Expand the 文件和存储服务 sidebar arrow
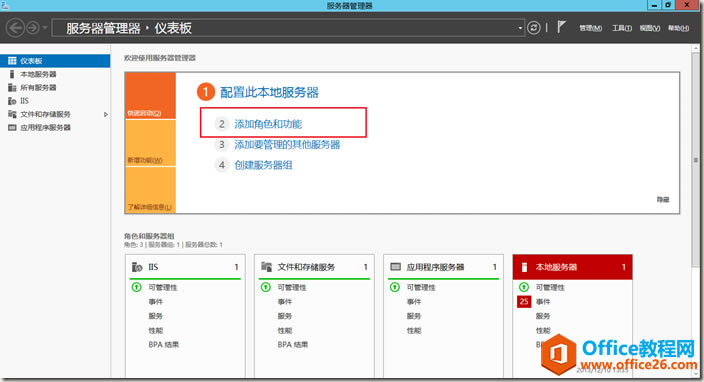 click(x=106, y=114)
